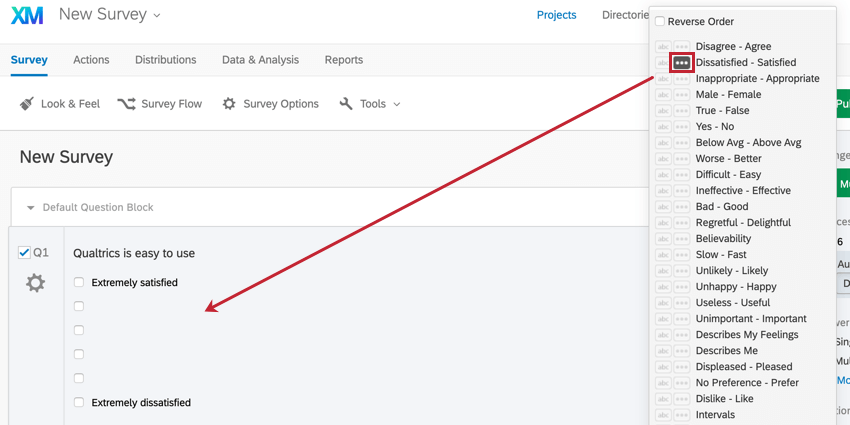
Task: Open the Actions tab
Action: [91, 60]
